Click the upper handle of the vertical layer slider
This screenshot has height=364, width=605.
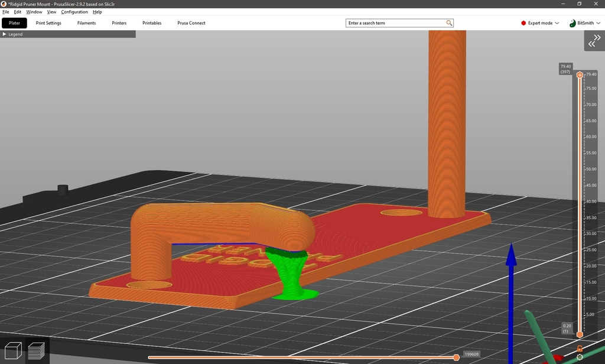click(580, 75)
